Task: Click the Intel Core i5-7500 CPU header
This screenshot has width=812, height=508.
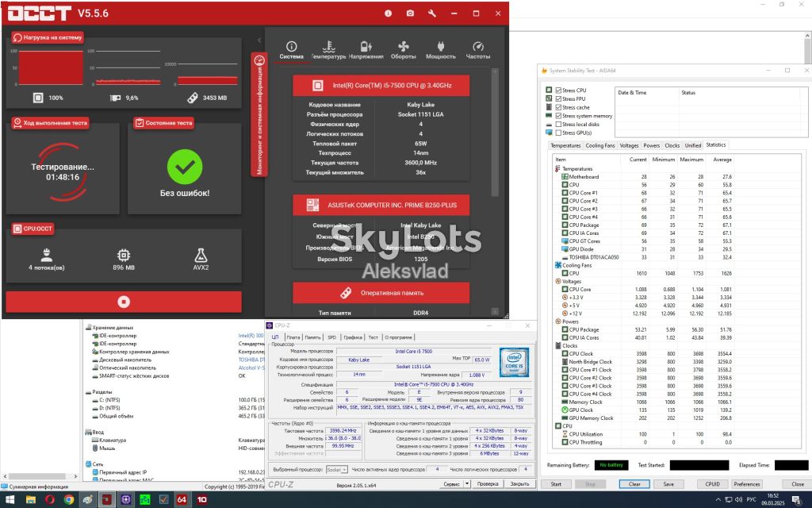Action: (381, 86)
